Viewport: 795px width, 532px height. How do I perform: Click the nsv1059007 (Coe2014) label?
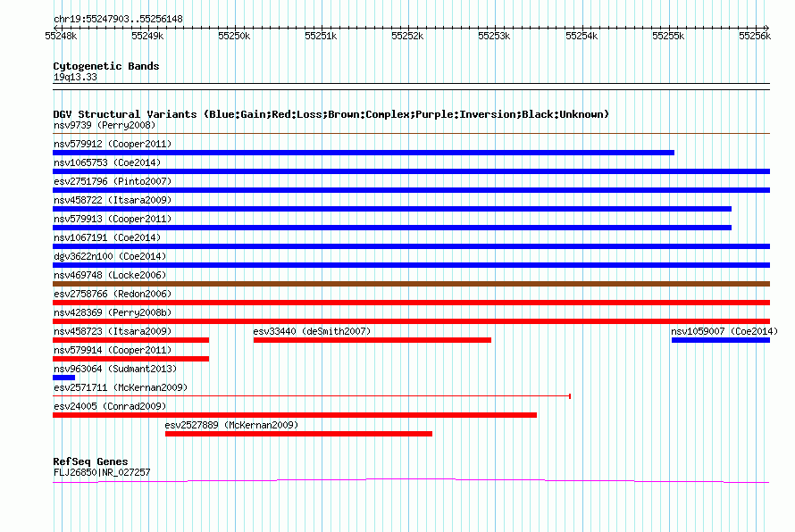click(x=724, y=331)
